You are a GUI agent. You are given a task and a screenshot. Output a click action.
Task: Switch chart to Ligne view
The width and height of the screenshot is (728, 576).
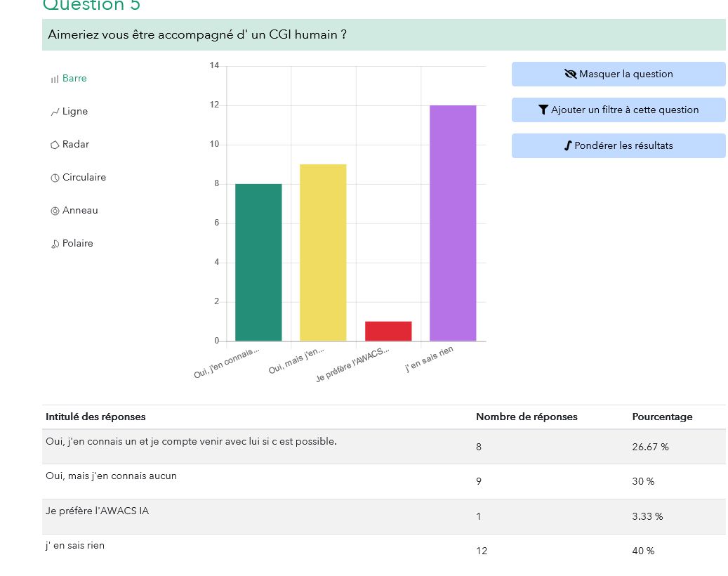point(55,112)
